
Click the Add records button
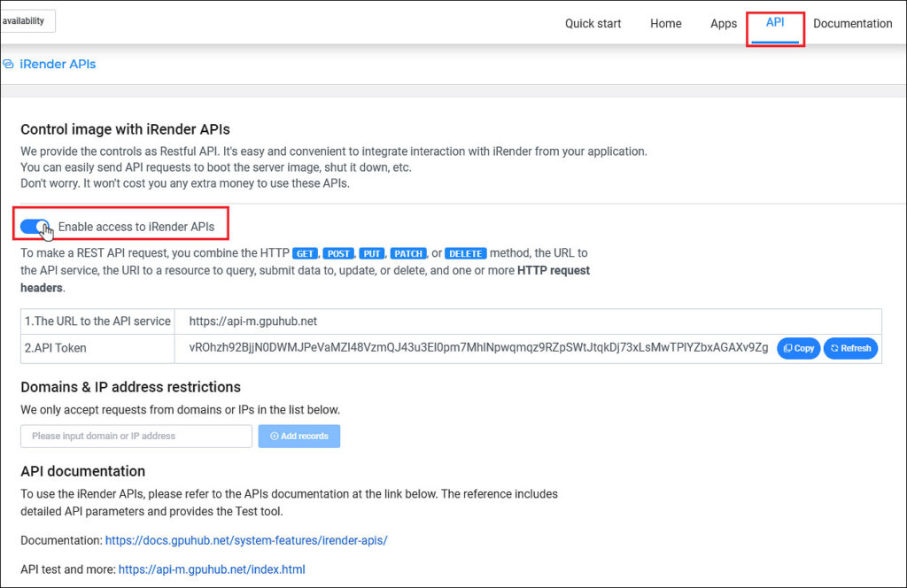[299, 436]
